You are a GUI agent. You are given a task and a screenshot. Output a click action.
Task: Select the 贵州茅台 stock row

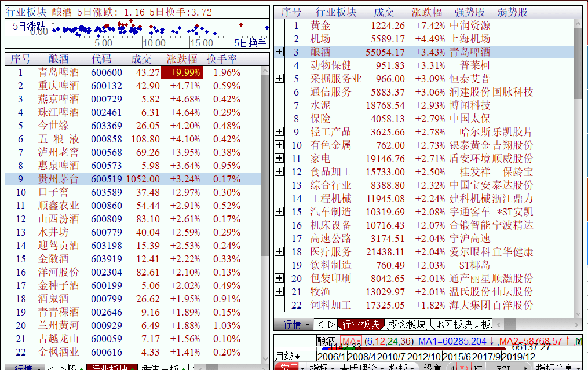133,179
